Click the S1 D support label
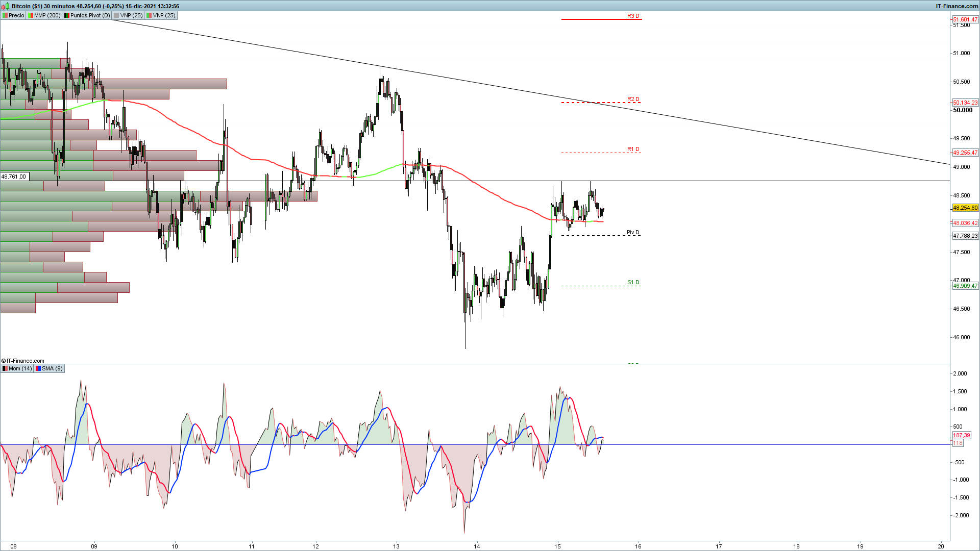Image resolution: width=980 pixels, height=551 pixels. coord(633,282)
